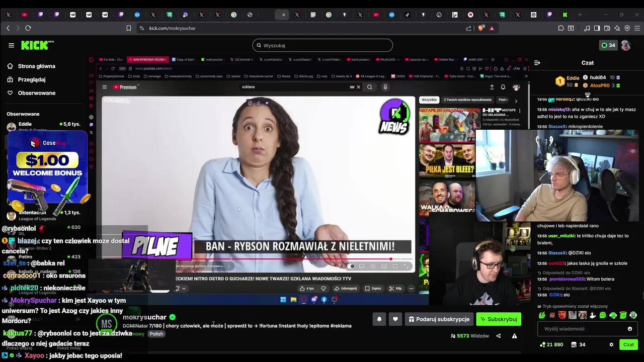
Task: Reload the page in browser toolbar
Action: [28, 28]
